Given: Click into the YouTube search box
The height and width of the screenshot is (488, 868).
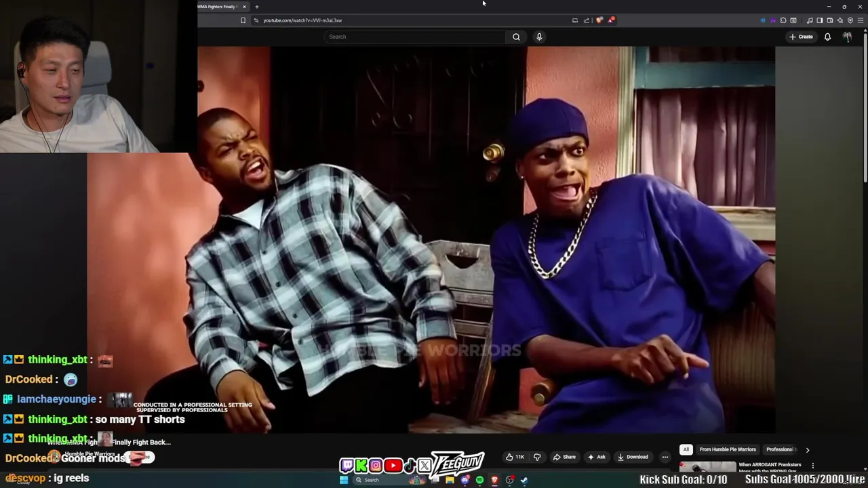Looking at the screenshot, I should coord(415,37).
